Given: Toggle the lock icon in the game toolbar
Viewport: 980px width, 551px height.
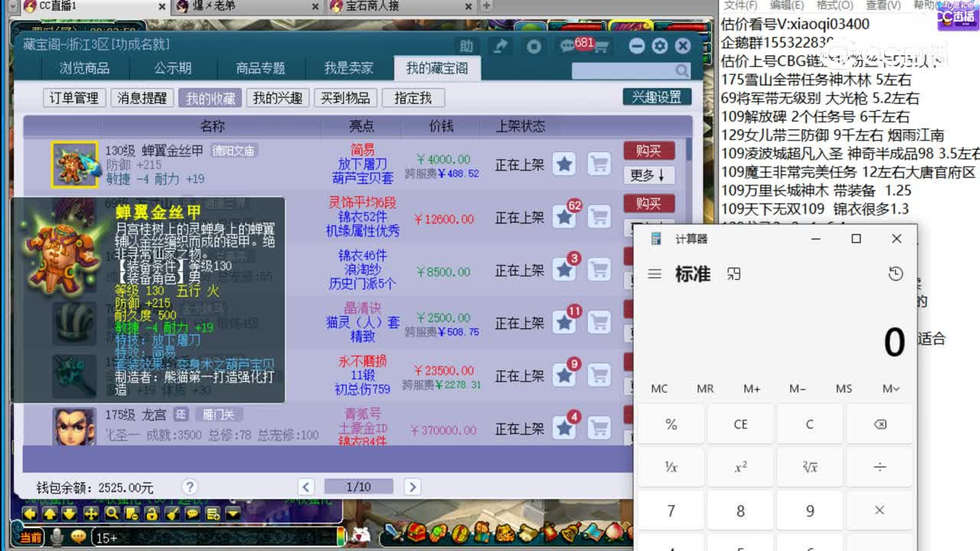Looking at the screenshot, I should 152,514.
